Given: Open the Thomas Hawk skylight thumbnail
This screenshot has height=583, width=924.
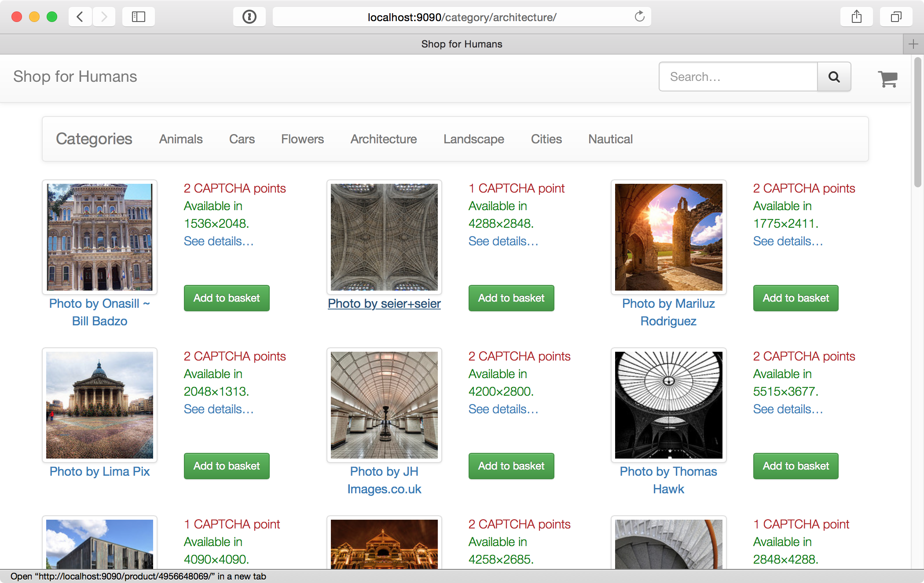Looking at the screenshot, I should point(669,405).
